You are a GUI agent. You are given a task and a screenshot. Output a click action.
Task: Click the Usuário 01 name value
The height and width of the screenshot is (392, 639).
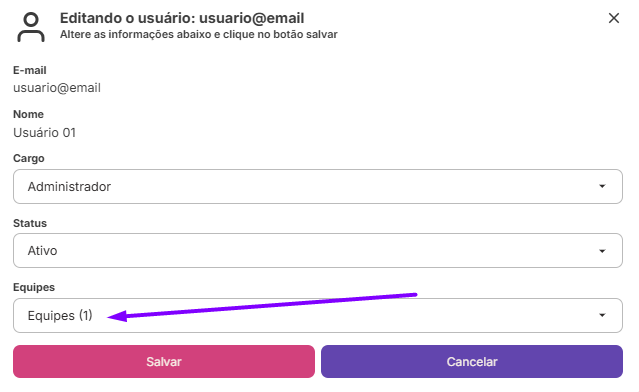click(44, 132)
